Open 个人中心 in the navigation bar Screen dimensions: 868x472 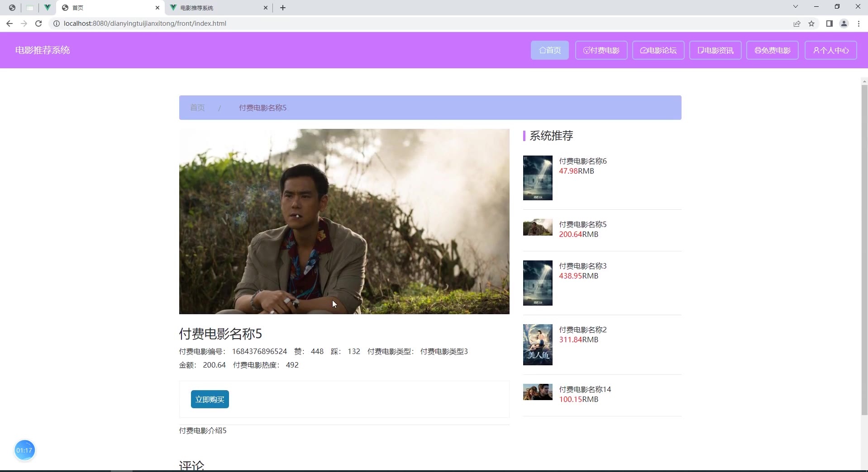click(831, 50)
